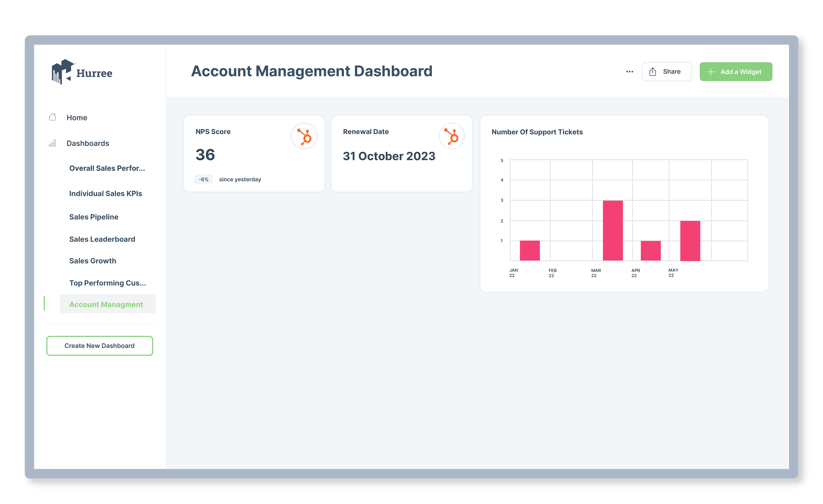Click the Home icon in the sidebar
This screenshot has width=823, height=504.
52,117
